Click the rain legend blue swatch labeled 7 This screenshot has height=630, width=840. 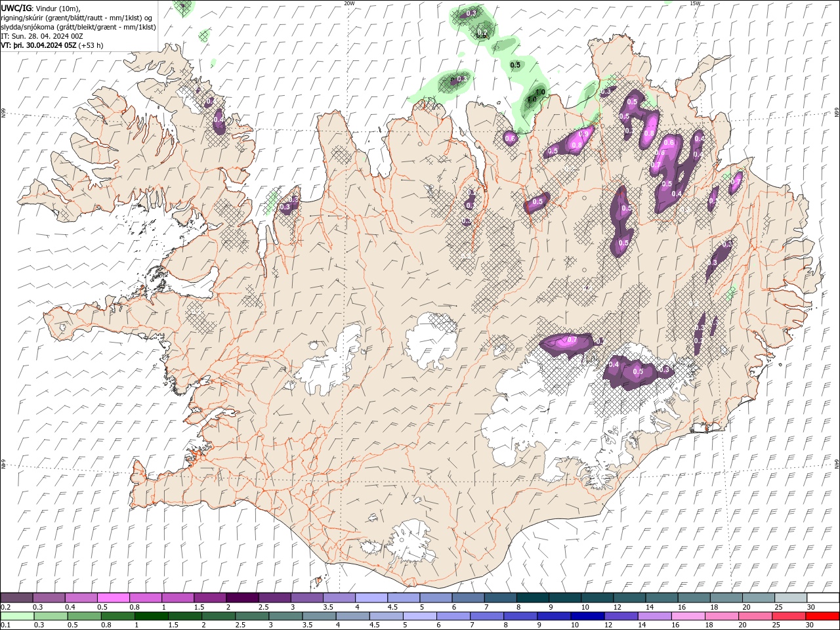487,616
